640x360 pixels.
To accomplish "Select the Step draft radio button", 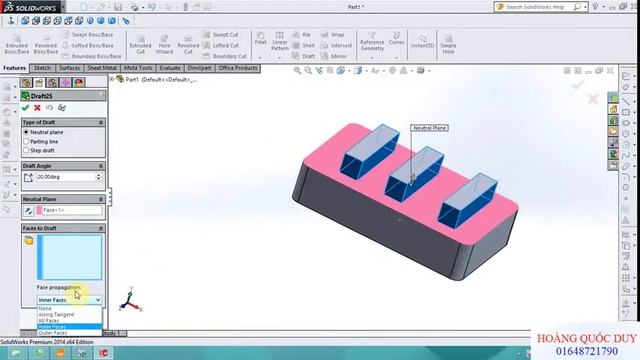I will [x=26, y=150].
